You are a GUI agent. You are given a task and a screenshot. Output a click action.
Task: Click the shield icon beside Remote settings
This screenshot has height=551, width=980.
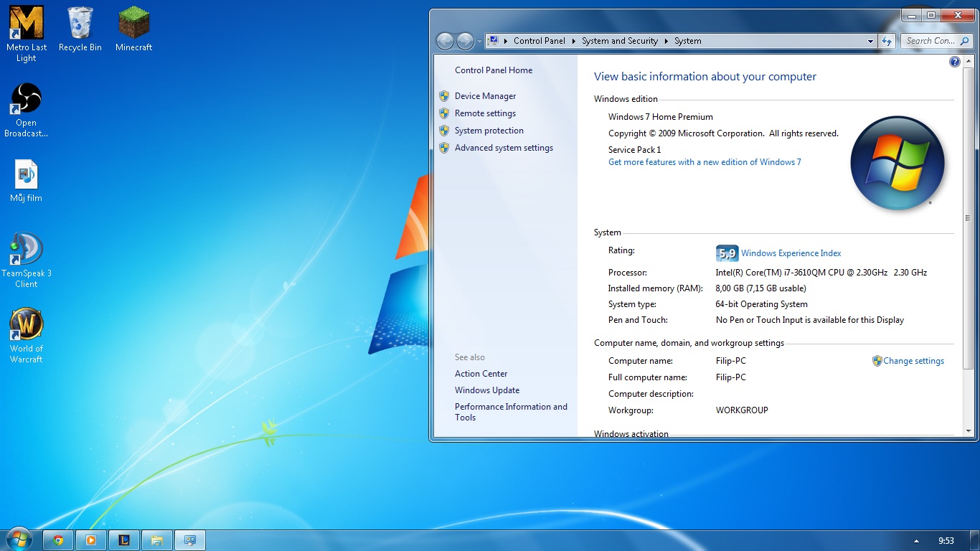pos(444,113)
